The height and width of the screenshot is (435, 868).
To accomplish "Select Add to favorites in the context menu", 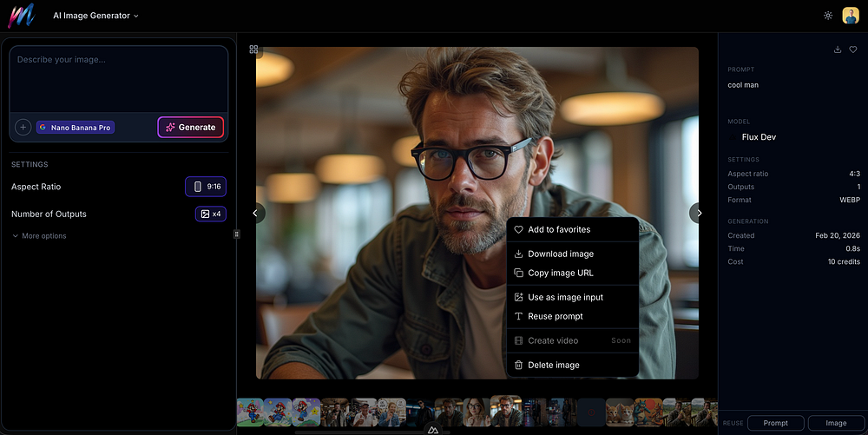I will [x=572, y=229].
